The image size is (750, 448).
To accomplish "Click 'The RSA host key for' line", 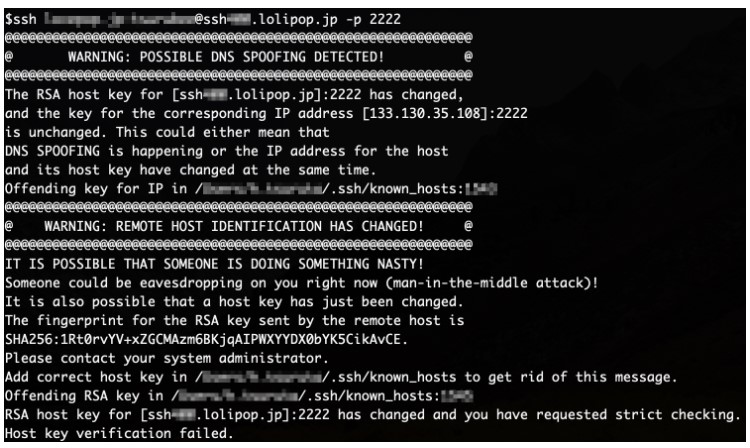I will coord(234,95).
